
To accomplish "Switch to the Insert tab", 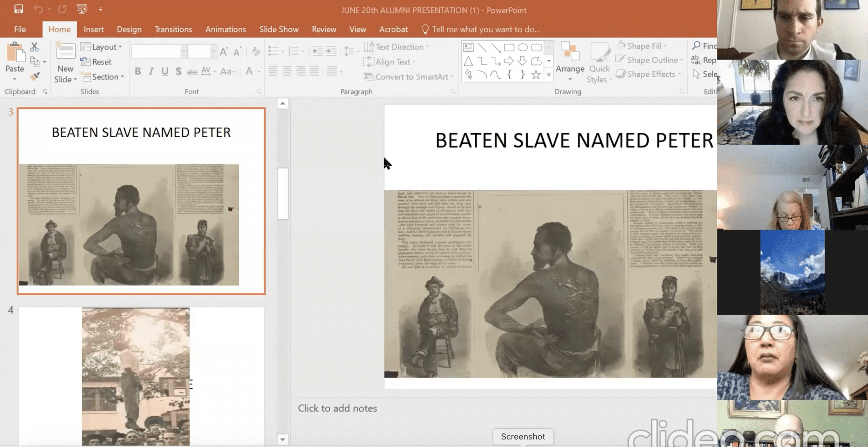I will tap(94, 29).
